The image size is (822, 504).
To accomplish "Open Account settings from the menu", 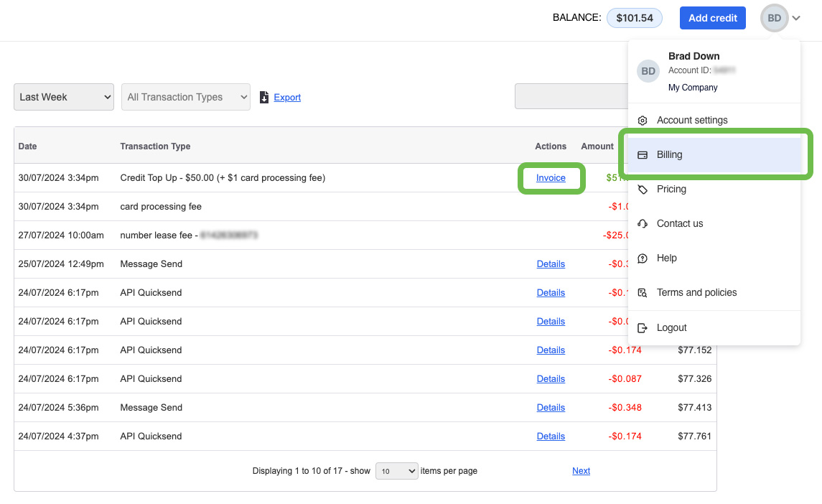I will tap(714, 120).
